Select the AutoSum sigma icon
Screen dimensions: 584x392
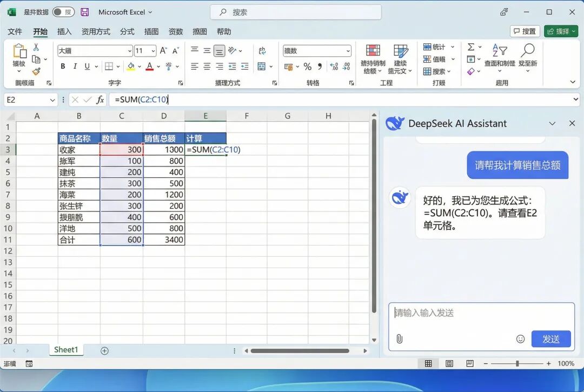point(472,48)
